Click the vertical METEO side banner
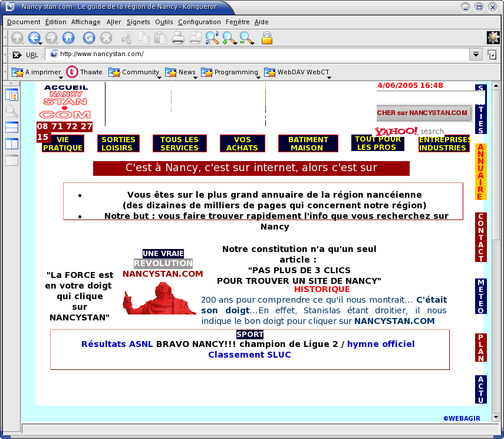Screen dimensions: 504x439 tap(481, 296)
